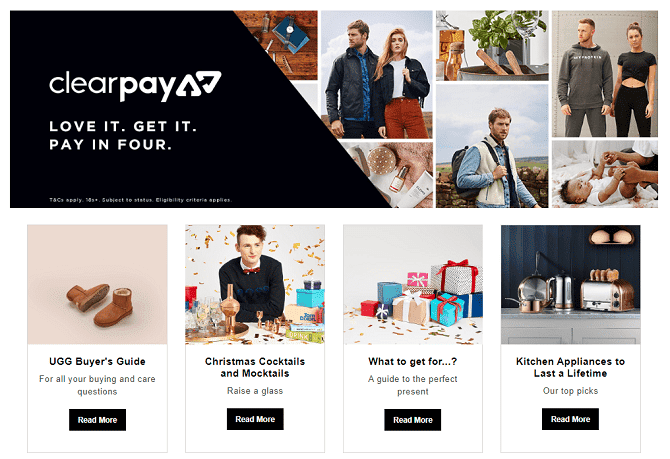Select the couple in denim jackets photo

[x=377, y=74]
